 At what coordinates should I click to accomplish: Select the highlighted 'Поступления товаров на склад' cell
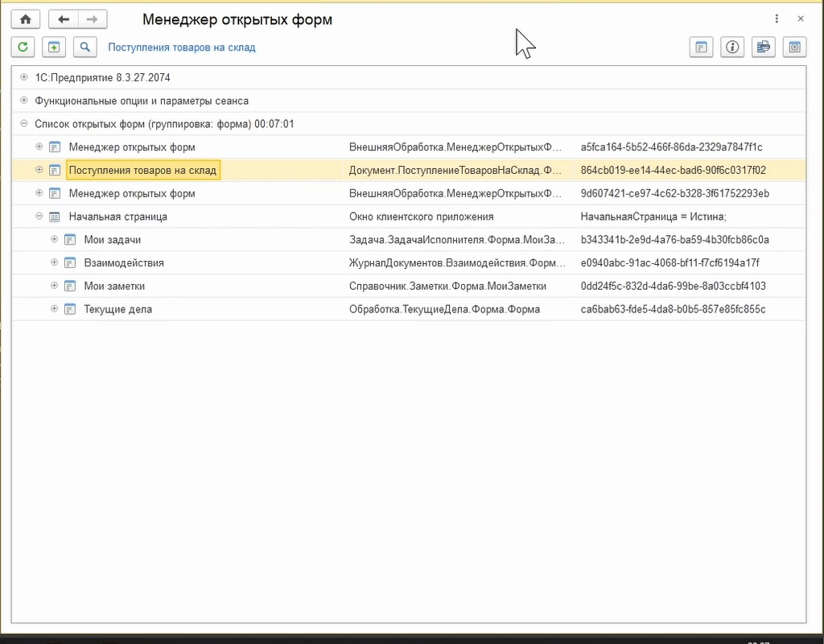(143, 171)
